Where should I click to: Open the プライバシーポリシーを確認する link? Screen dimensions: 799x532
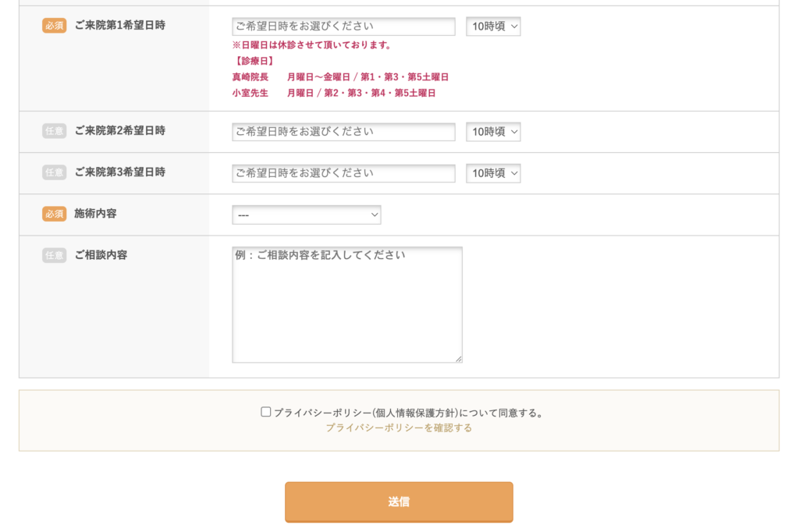pyautogui.click(x=399, y=427)
